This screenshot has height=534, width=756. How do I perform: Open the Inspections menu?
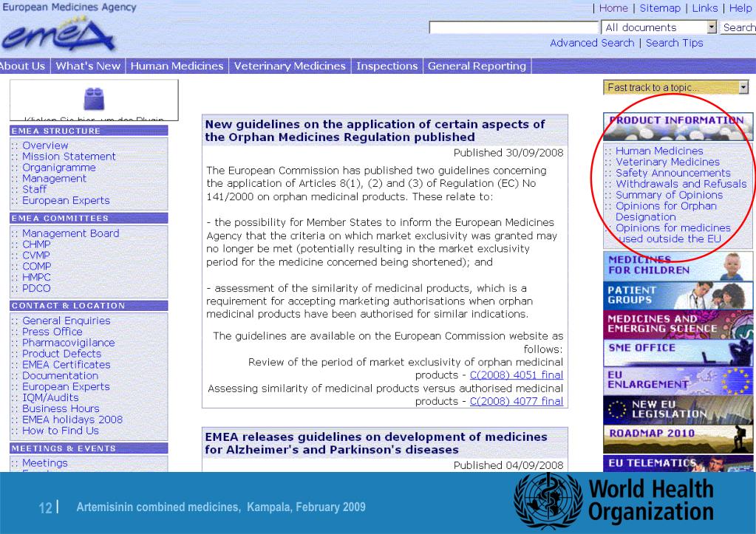pyautogui.click(x=386, y=66)
